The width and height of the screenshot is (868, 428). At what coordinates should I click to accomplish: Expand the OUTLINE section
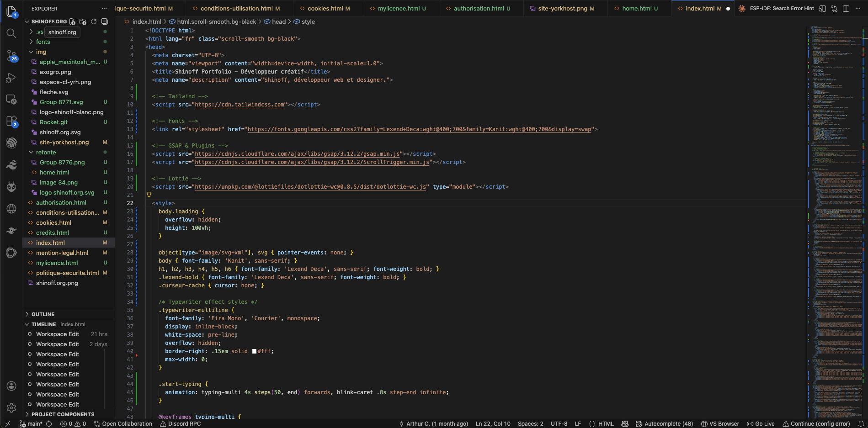(43, 314)
